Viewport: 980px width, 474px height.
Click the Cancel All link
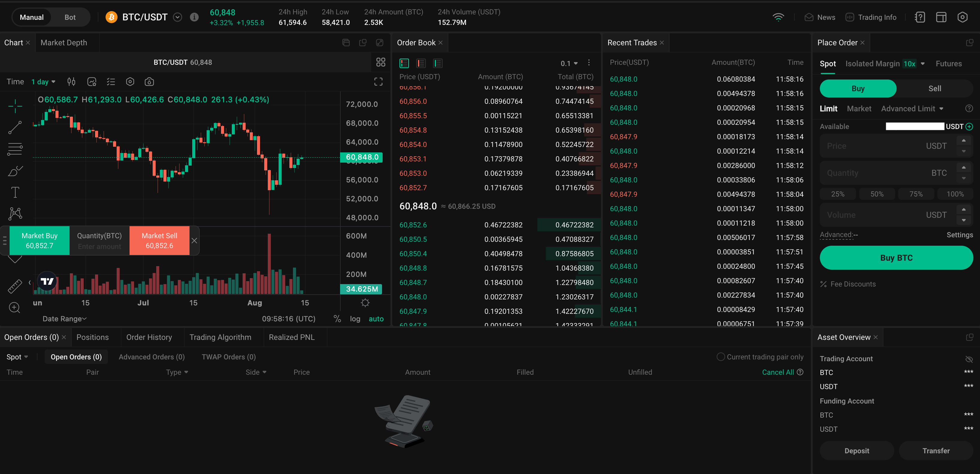778,372
